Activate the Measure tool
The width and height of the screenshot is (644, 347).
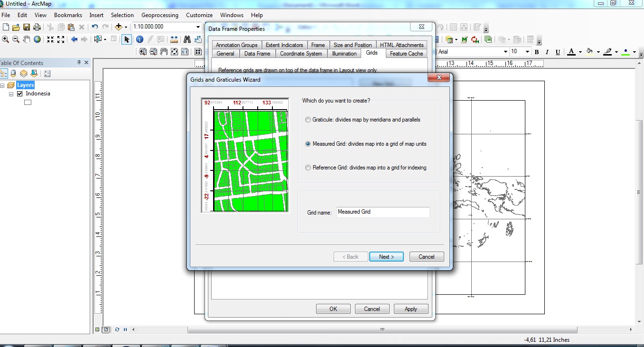[174, 39]
